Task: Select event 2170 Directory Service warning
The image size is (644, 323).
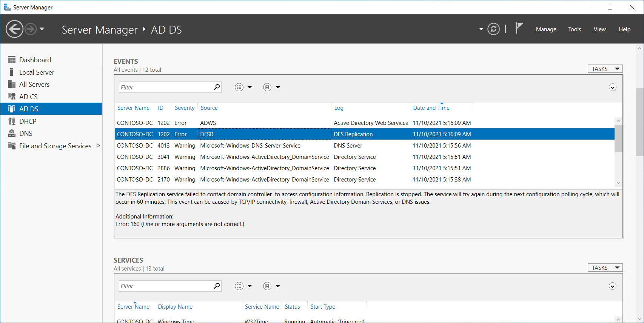Action: (x=365, y=180)
